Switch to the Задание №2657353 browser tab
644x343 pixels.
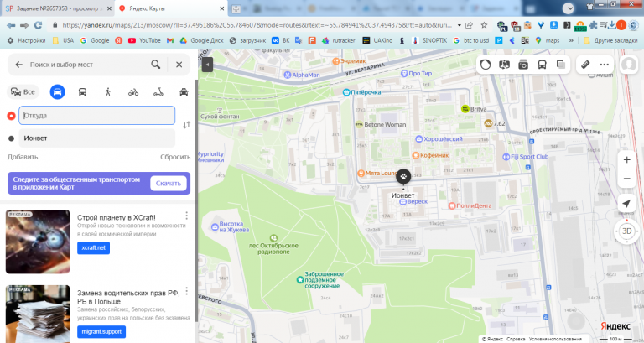(56, 8)
